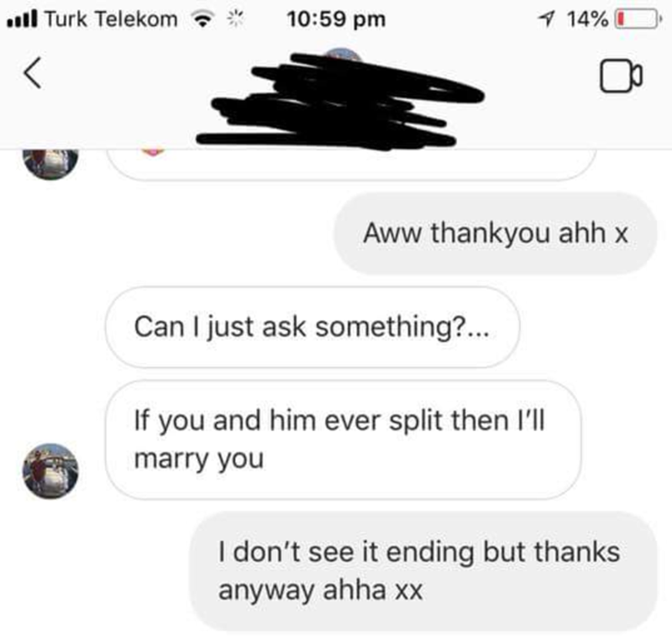Start a video call with camera icon
Image resolution: width=672 pixels, height=636 pixels.
(621, 76)
